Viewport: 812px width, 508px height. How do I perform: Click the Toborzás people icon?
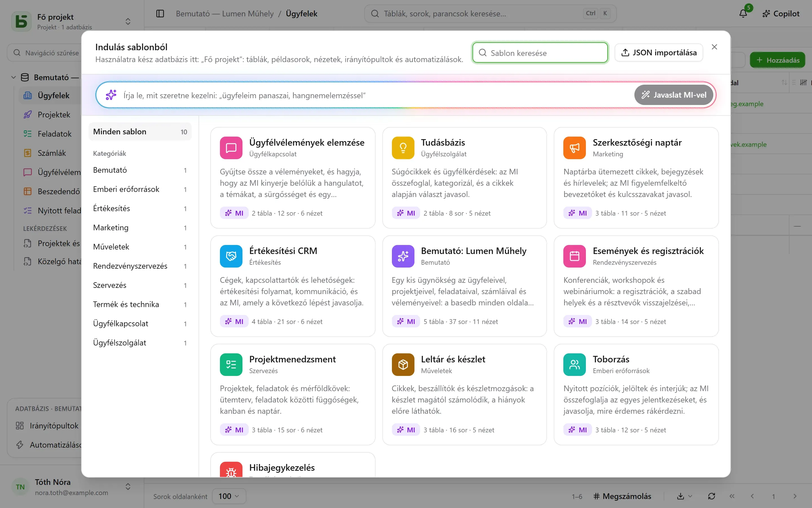pos(574,365)
